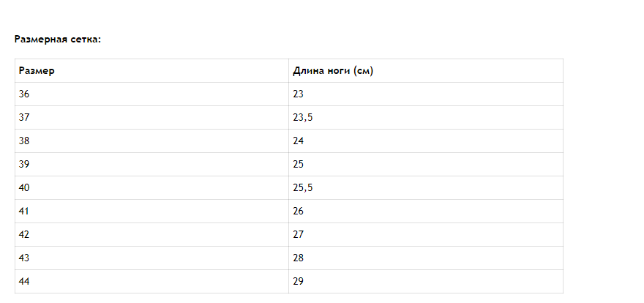Image resolution: width=644 pixels, height=303 pixels.
Task: Click the foot length for size 36
Action: tap(298, 94)
